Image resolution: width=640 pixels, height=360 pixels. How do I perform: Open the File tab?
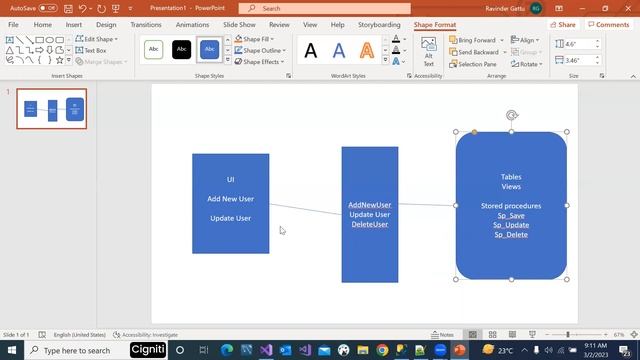tap(13, 24)
